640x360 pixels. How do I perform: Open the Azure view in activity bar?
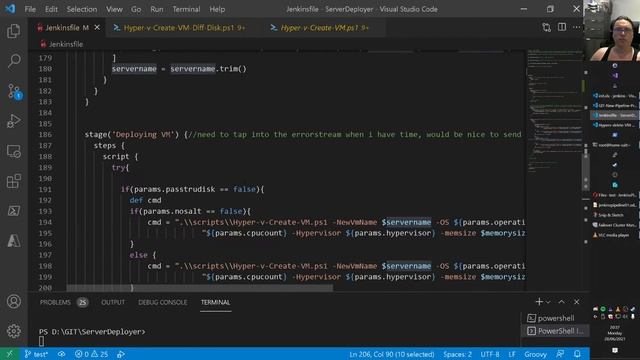tap(13, 241)
